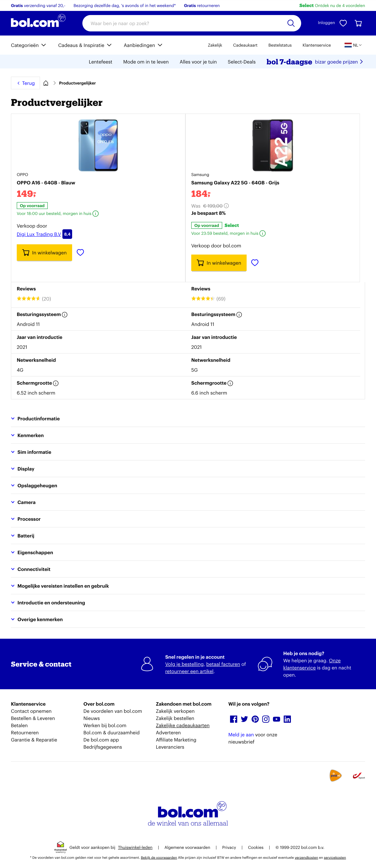Expand the Productinformatie section

[38, 418]
